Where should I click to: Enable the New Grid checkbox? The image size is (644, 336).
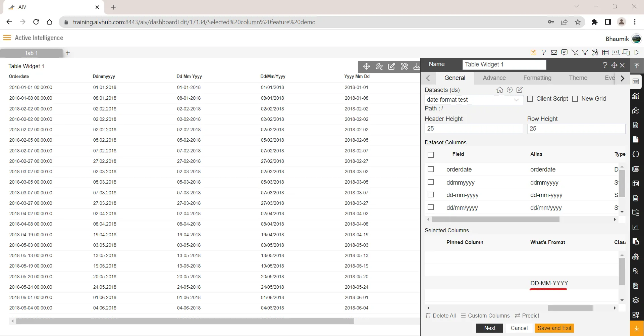point(575,99)
